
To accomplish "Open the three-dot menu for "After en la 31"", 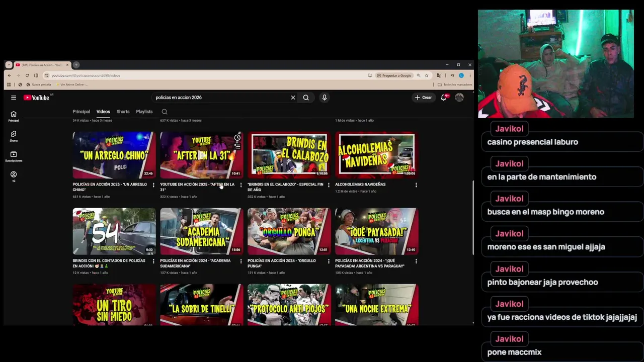I will tap(241, 185).
